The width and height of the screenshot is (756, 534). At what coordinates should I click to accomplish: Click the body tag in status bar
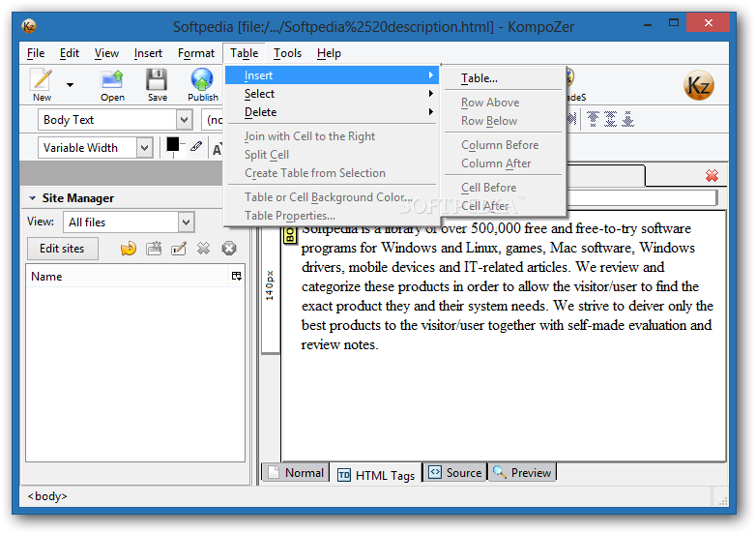pyautogui.click(x=47, y=496)
